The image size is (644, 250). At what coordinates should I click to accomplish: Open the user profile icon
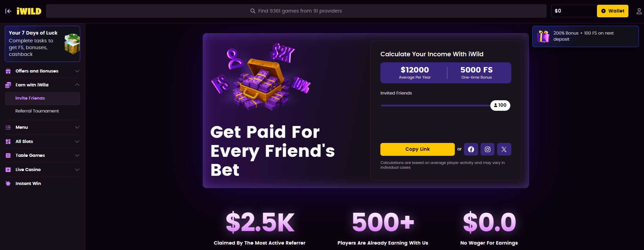coord(639,11)
